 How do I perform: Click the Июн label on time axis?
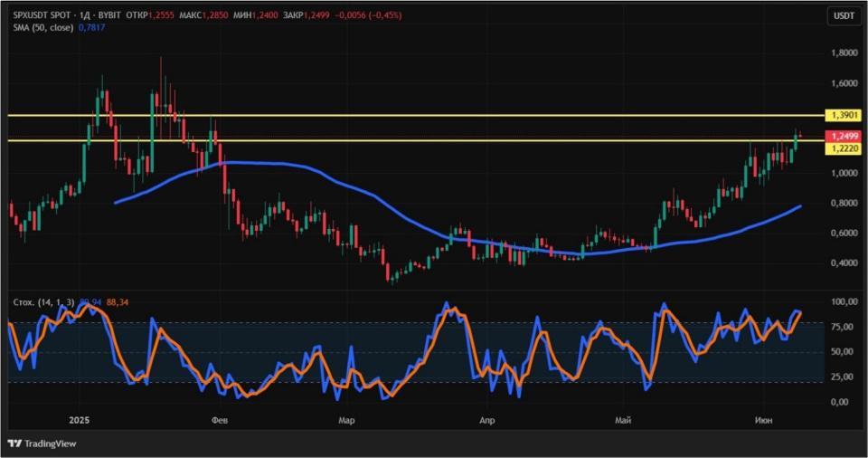tap(763, 420)
